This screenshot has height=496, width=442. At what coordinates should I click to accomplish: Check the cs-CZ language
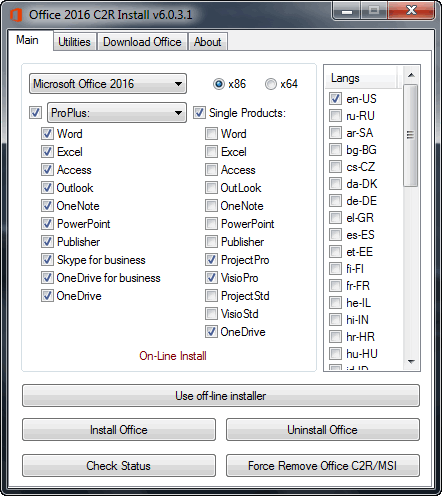(x=335, y=167)
